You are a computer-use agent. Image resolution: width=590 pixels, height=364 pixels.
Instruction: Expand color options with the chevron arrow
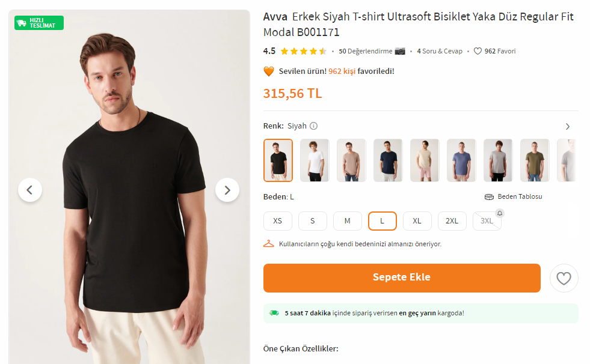pyautogui.click(x=567, y=127)
